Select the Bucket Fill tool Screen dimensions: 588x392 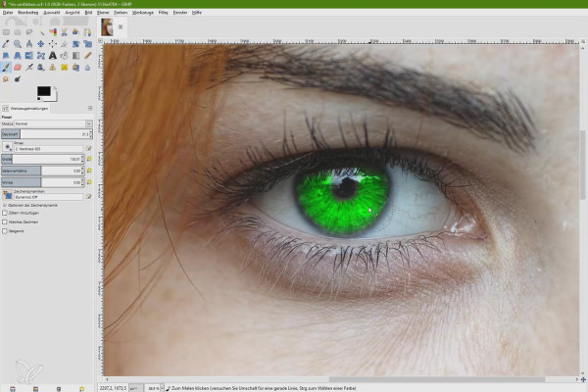pyautogui.click(x=64, y=56)
